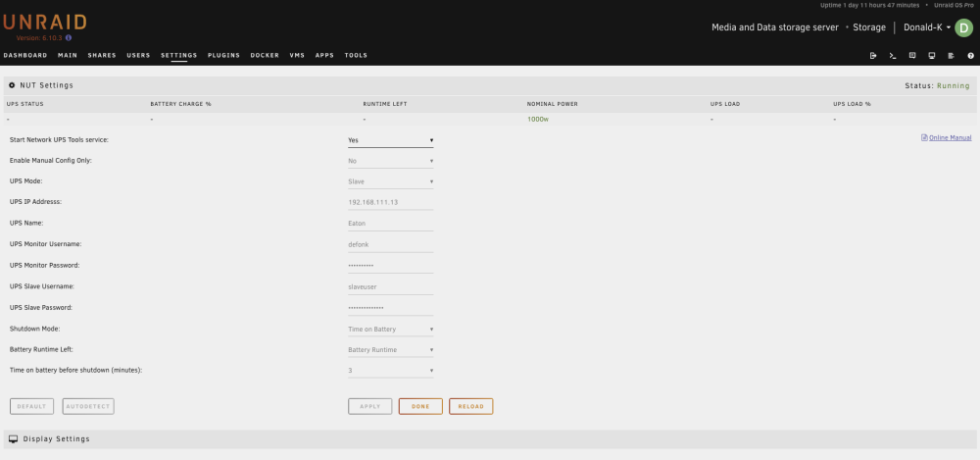Click the Media and Data storage server description
Screen dimensions: 980x460
[x=775, y=27]
